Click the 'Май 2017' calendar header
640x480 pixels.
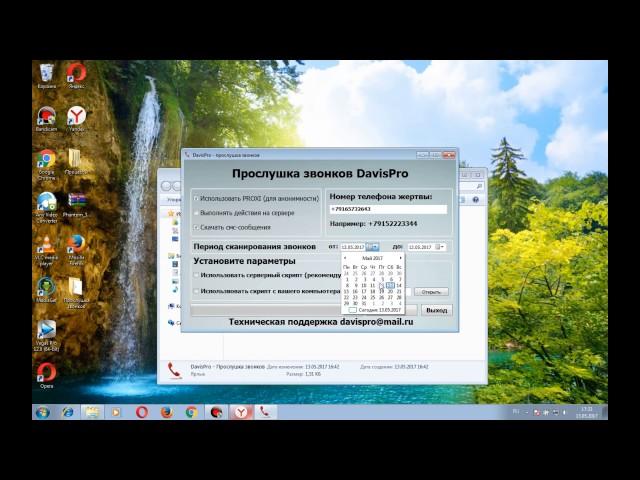[372, 258]
